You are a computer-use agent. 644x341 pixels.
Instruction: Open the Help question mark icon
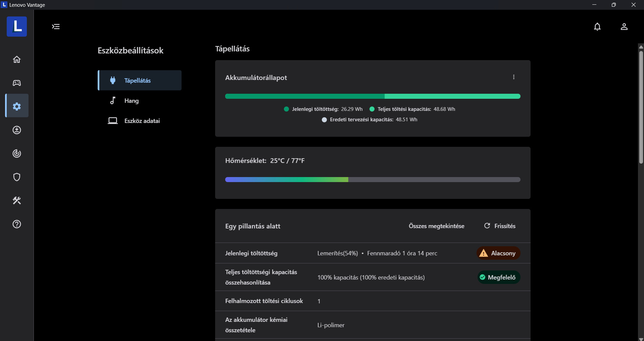pyautogui.click(x=17, y=224)
